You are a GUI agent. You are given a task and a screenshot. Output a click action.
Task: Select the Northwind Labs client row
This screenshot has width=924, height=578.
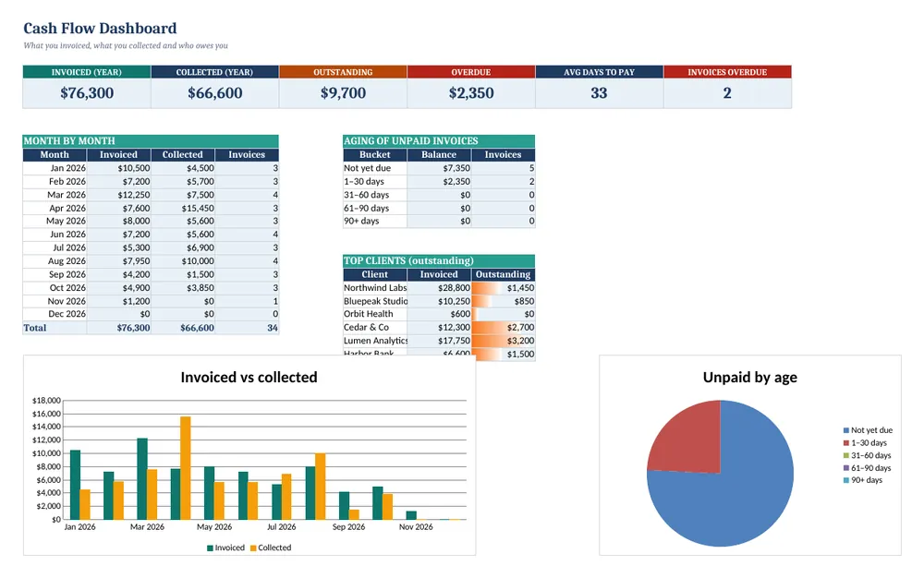pos(439,288)
